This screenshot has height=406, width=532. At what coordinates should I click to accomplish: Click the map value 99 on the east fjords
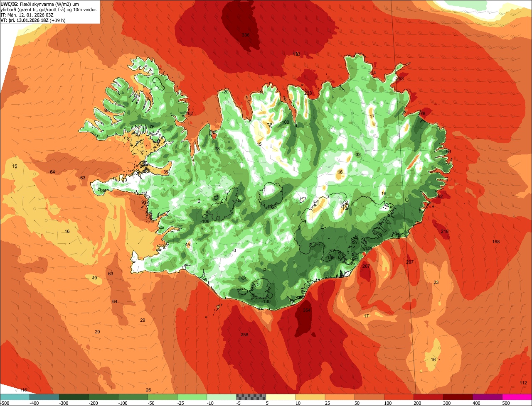tap(448, 152)
